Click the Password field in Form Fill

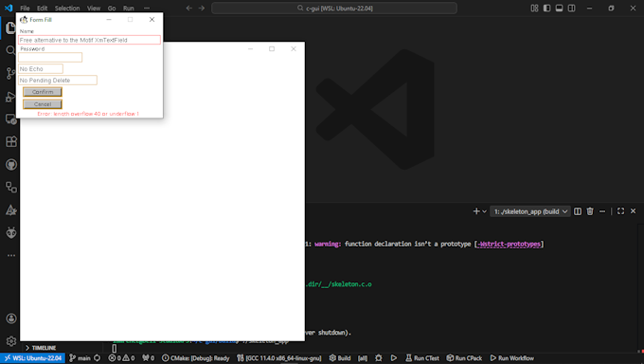[x=50, y=57]
